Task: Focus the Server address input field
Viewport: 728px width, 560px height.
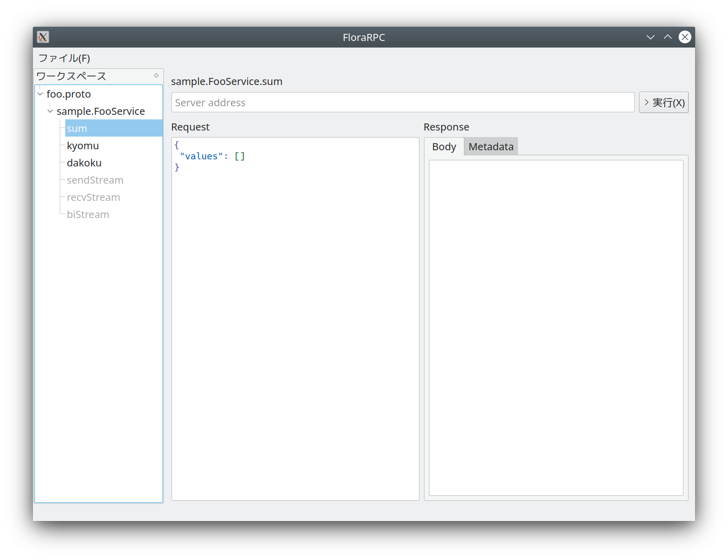Action: (403, 103)
